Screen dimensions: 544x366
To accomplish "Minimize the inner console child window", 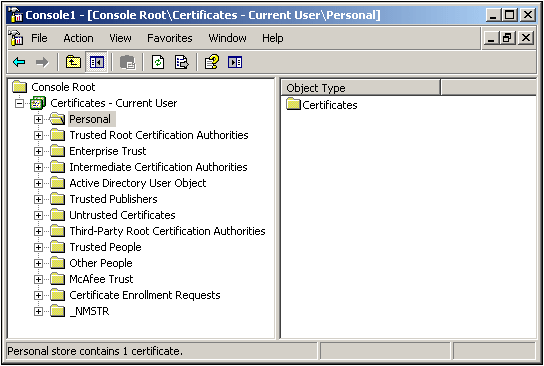I will pyautogui.click(x=491, y=37).
